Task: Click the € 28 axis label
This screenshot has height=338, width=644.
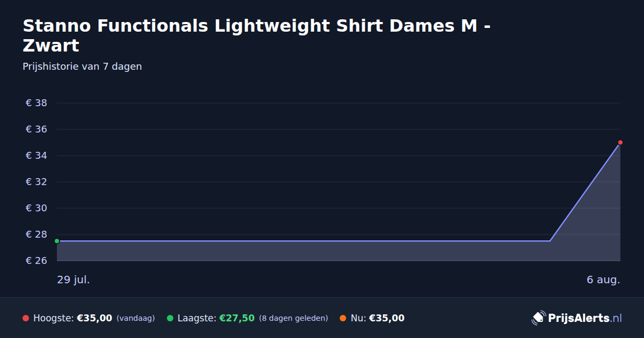Action: click(36, 234)
